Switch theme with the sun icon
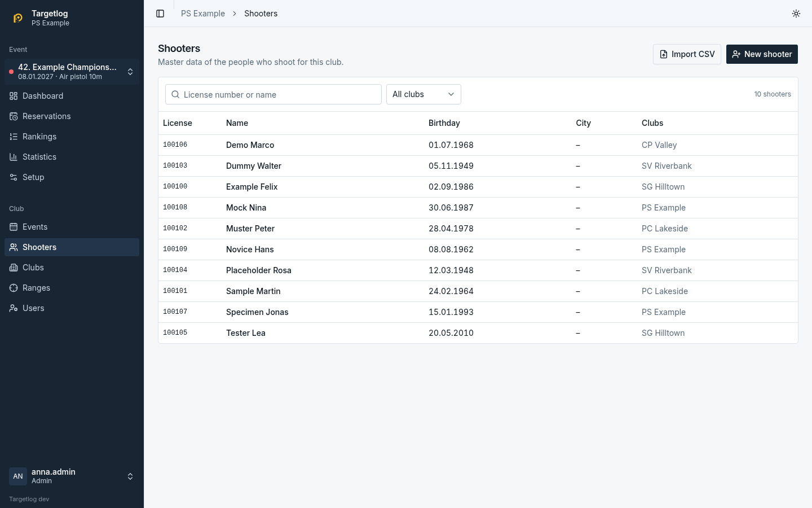The height and width of the screenshot is (508, 812). click(796, 14)
